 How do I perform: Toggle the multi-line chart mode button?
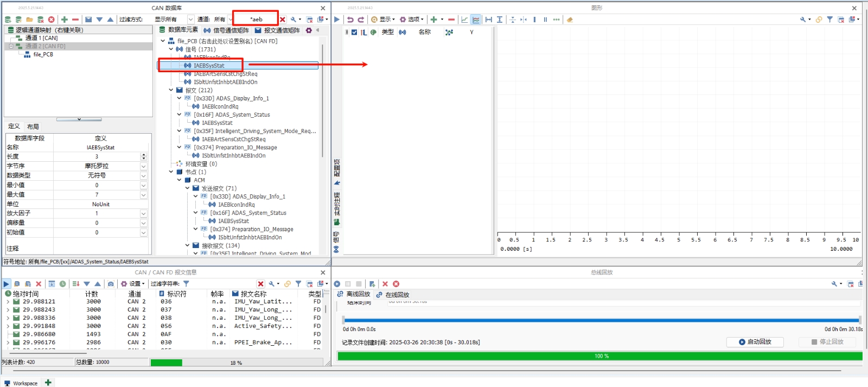pyautogui.click(x=476, y=20)
